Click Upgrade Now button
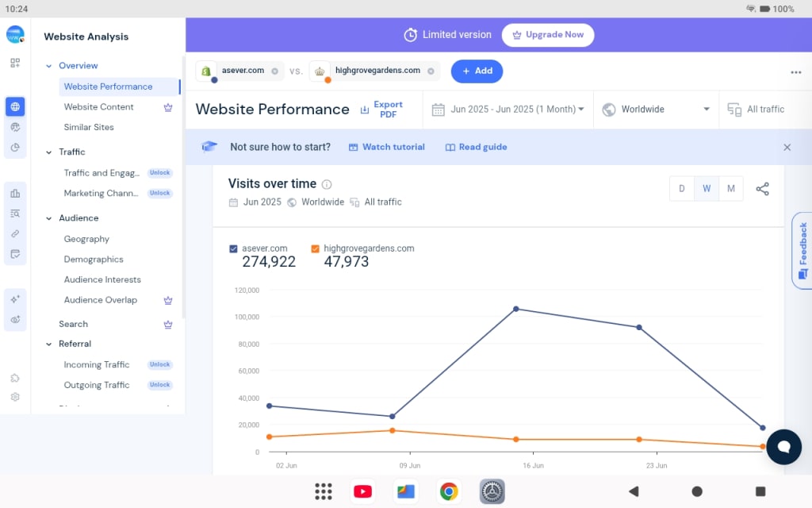The width and height of the screenshot is (812, 508). pyautogui.click(x=548, y=35)
